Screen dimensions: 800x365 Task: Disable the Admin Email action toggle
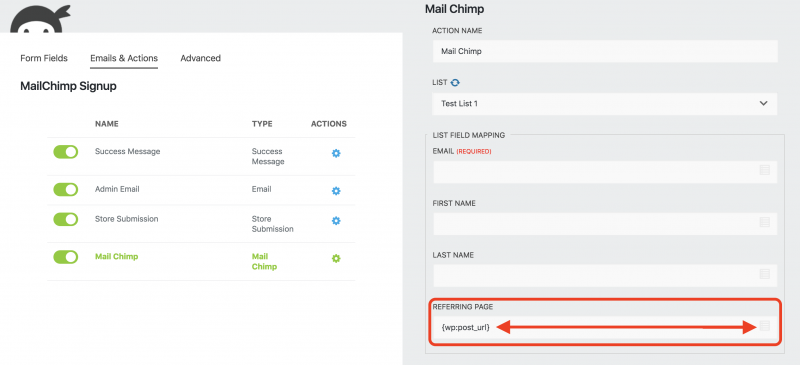pos(66,190)
